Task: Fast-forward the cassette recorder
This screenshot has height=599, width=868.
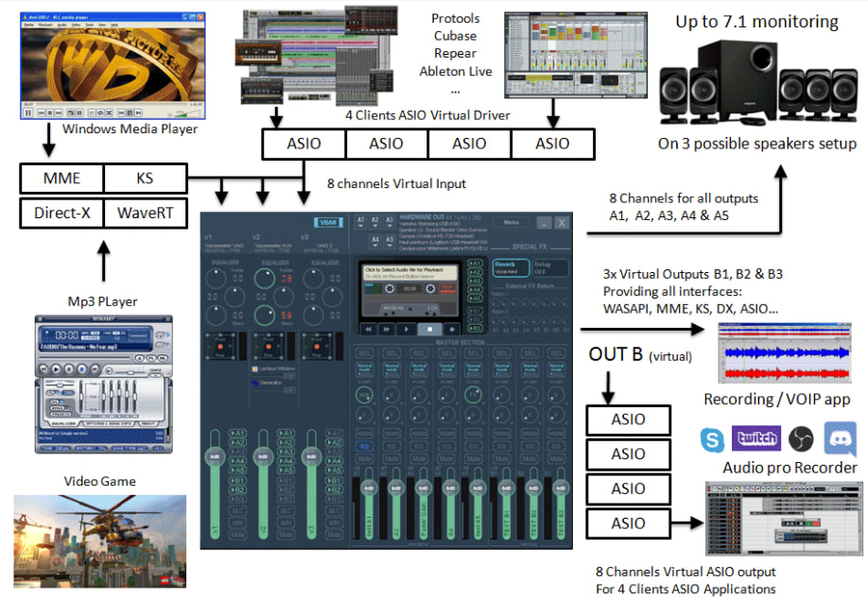Action: tap(387, 329)
